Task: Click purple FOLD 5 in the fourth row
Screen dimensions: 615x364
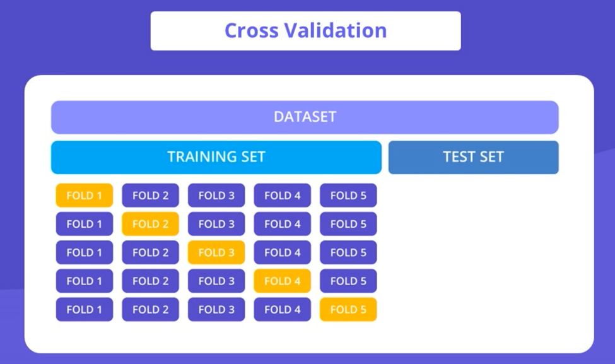Action: coord(348,281)
